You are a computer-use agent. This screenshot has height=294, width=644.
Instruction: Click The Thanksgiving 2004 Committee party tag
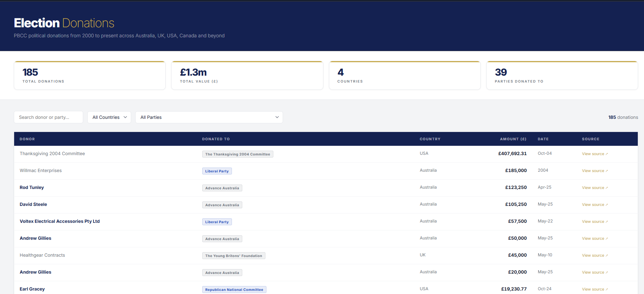[237, 154]
